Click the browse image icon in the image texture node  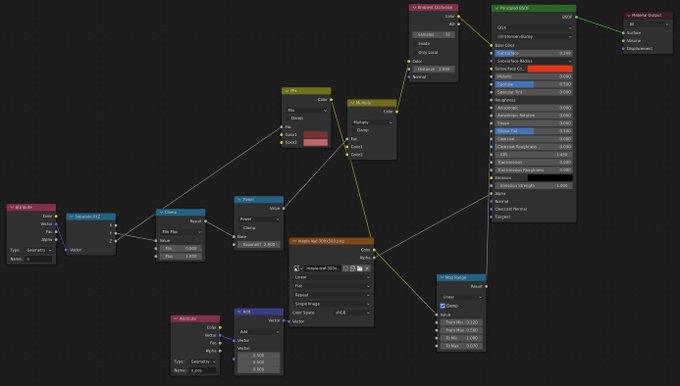(297, 268)
